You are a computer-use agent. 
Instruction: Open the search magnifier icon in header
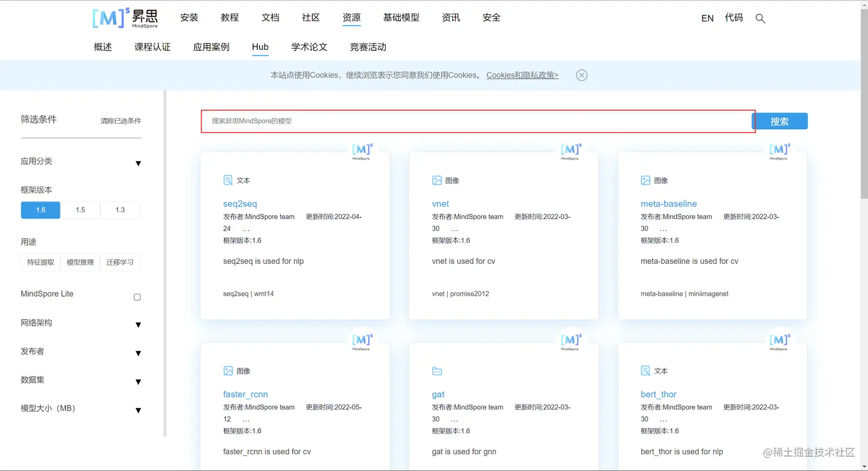(760, 18)
